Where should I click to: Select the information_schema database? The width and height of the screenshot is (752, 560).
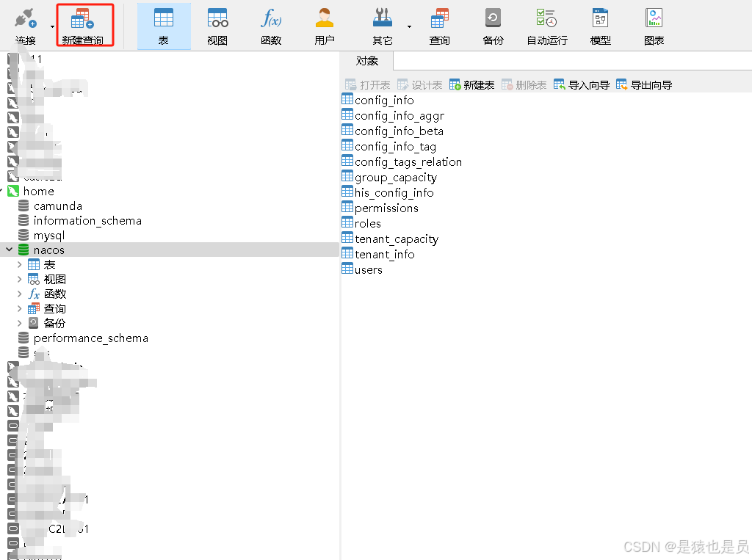88,220
